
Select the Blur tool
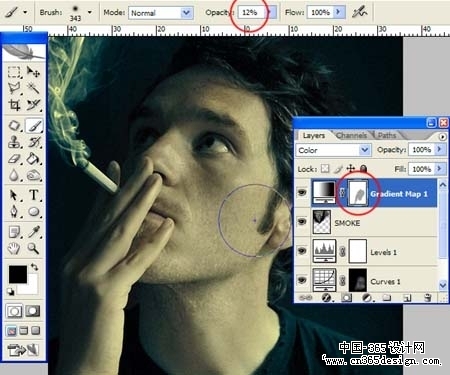point(14,175)
